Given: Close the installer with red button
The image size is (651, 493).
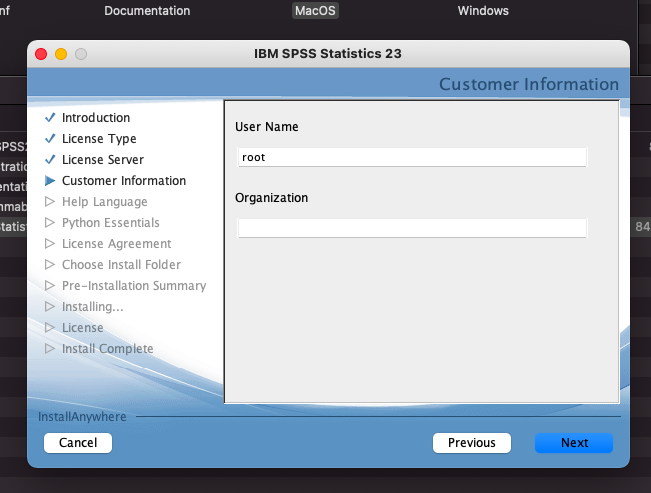Looking at the screenshot, I should coord(41,54).
